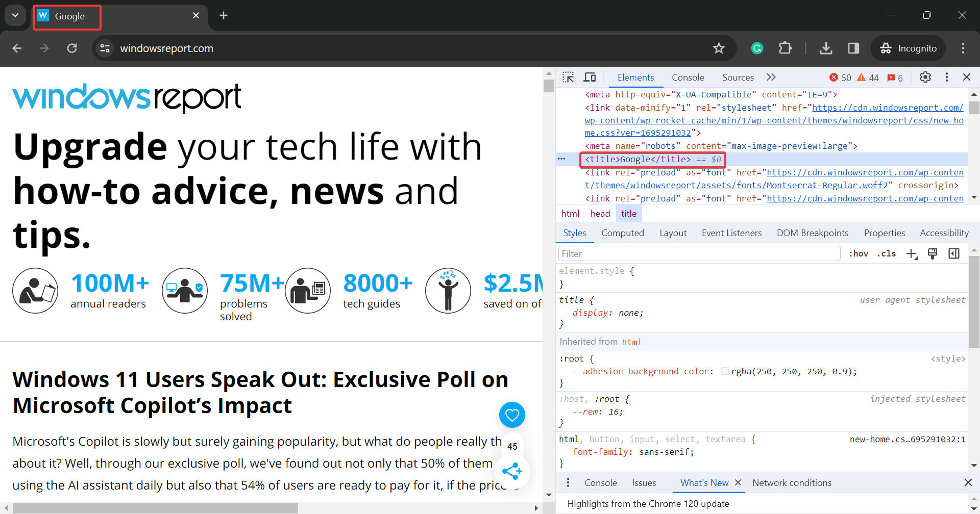Open the Downloads icon

tap(826, 48)
